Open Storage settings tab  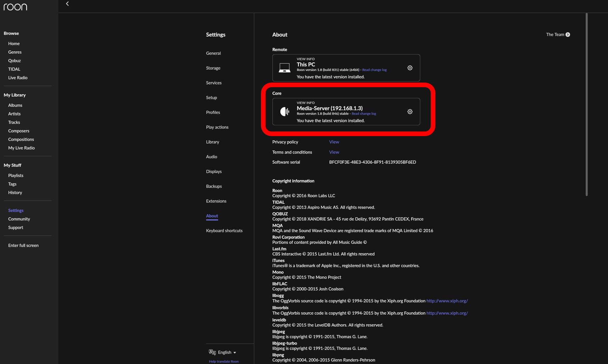point(213,68)
